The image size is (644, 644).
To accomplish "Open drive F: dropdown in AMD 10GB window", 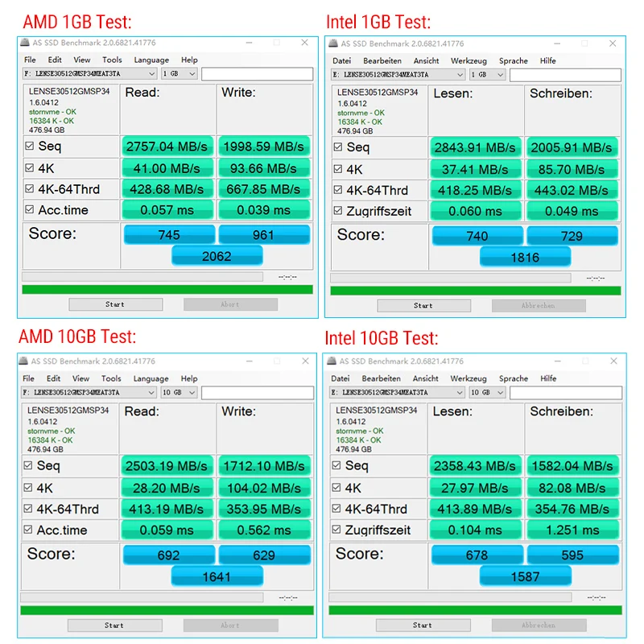I will [89, 393].
